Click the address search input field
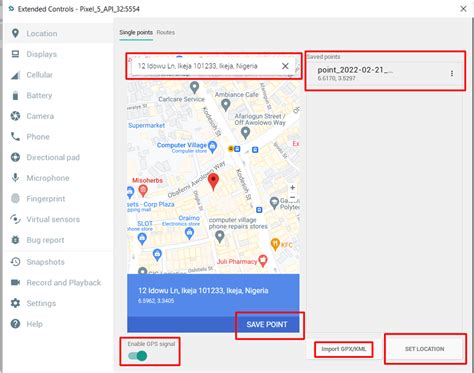Image resolution: width=474 pixels, height=373 pixels. point(213,66)
